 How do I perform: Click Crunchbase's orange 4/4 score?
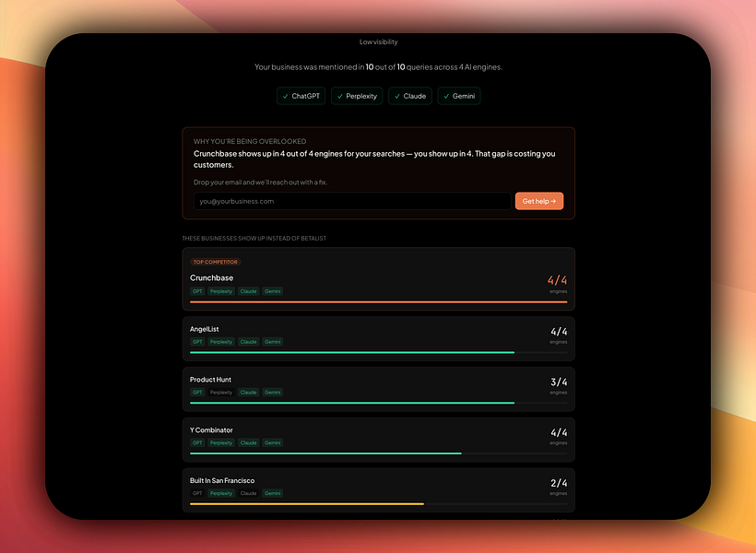click(x=558, y=280)
